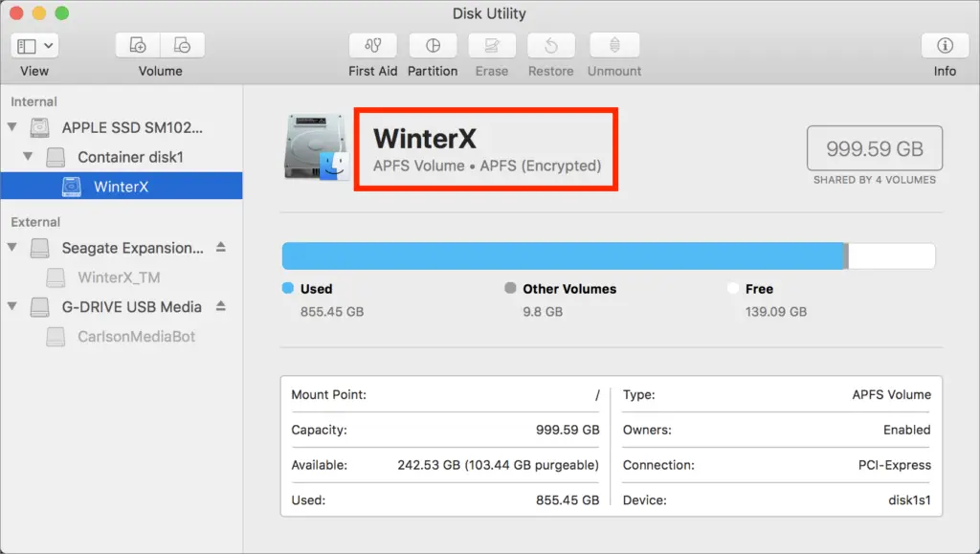Viewport: 980px width, 554px height.
Task: Collapse the APPLE SSD disclosure triangle
Action: coord(12,127)
